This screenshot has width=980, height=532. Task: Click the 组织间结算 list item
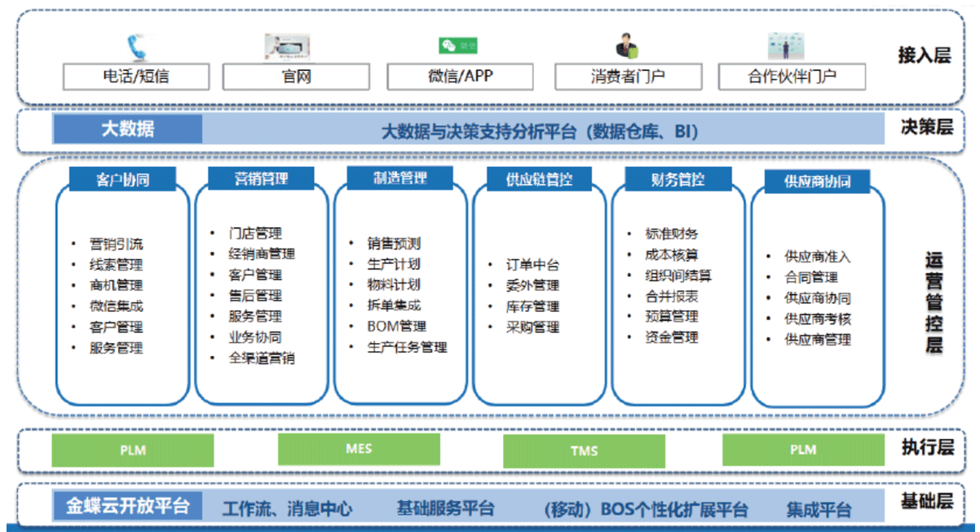pyautogui.click(x=678, y=275)
